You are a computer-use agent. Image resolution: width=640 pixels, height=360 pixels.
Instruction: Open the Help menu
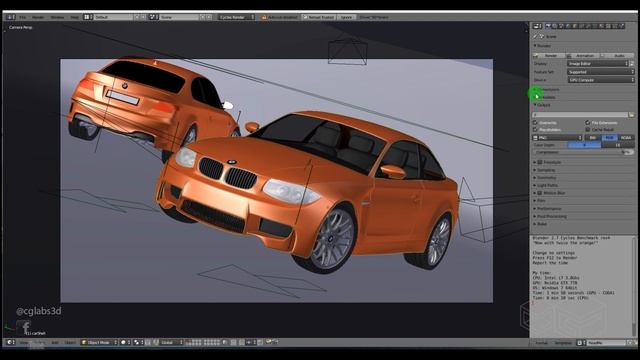click(74, 17)
